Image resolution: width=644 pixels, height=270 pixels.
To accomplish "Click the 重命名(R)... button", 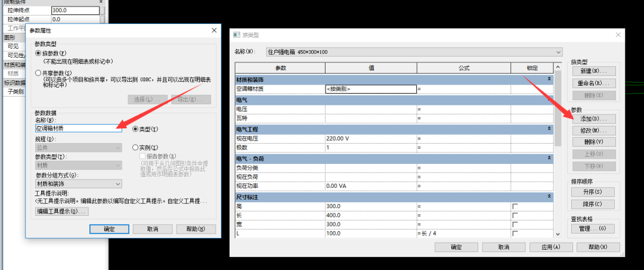I will (x=594, y=83).
